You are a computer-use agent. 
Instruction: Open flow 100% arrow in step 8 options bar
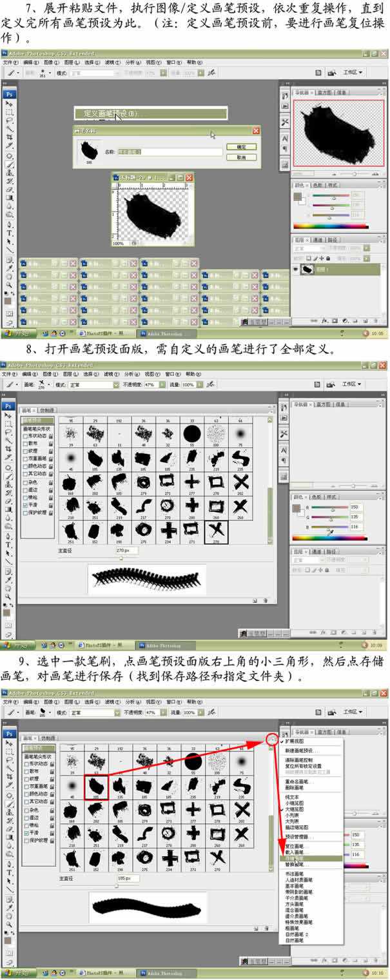(199, 385)
